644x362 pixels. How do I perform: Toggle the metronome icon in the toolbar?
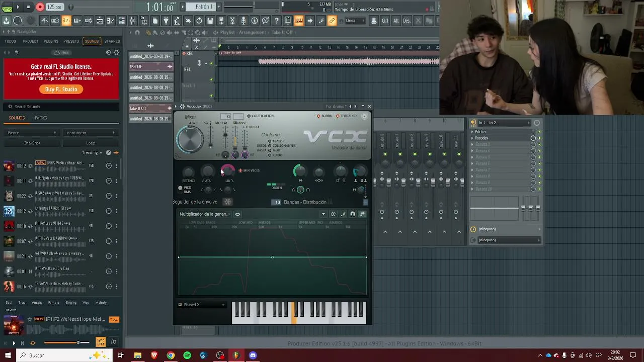[x=44, y=21]
